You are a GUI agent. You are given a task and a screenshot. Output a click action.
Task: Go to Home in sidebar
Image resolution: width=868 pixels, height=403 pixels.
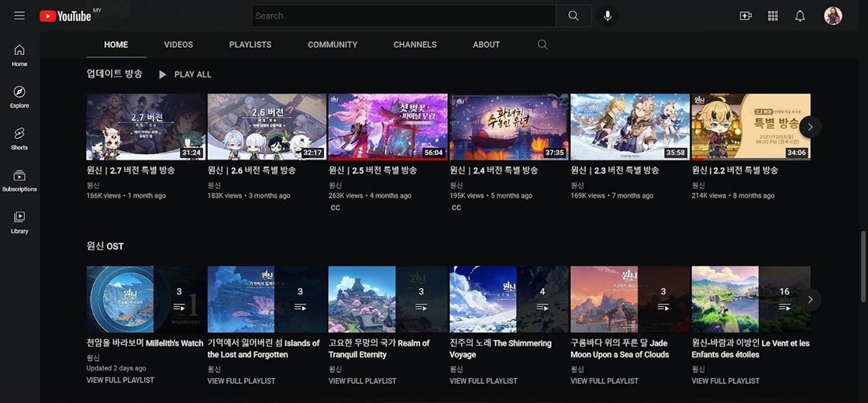pyautogui.click(x=19, y=55)
